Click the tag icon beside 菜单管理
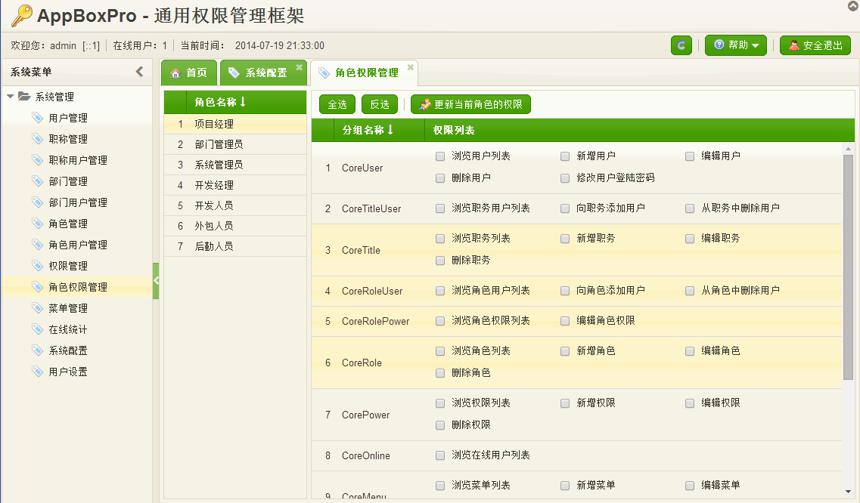The width and height of the screenshot is (860, 503). [37, 308]
